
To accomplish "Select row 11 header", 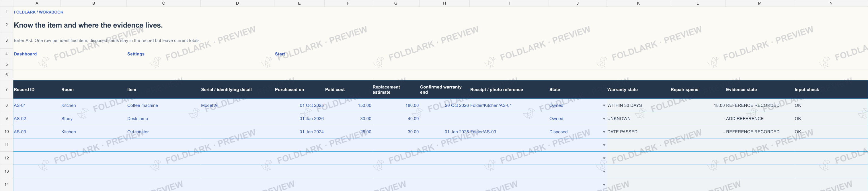I will coord(6,145).
